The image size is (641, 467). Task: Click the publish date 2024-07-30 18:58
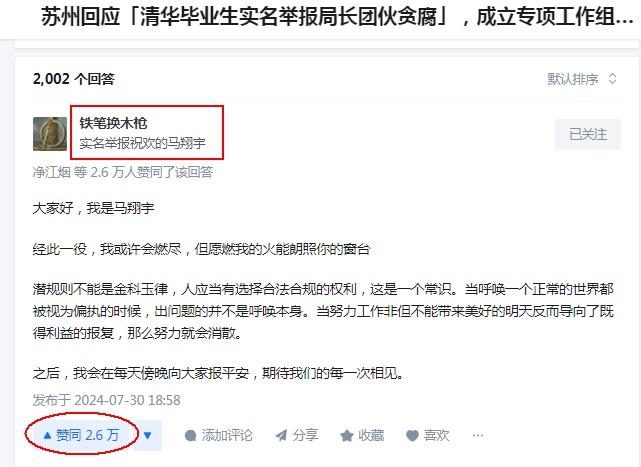pos(127,400)
